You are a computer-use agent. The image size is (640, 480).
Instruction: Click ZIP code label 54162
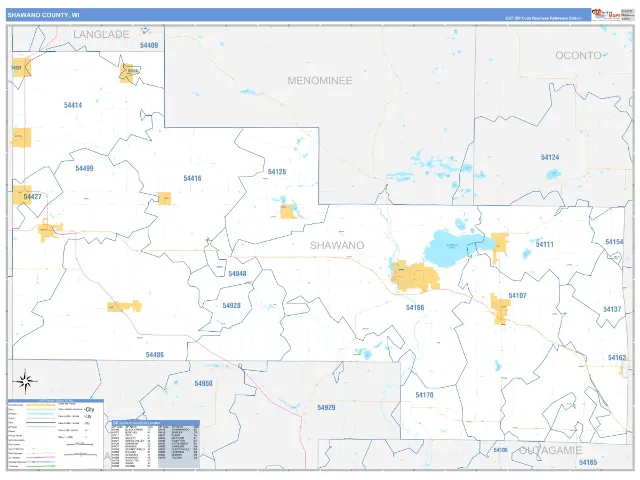click(x=617, y=358)
